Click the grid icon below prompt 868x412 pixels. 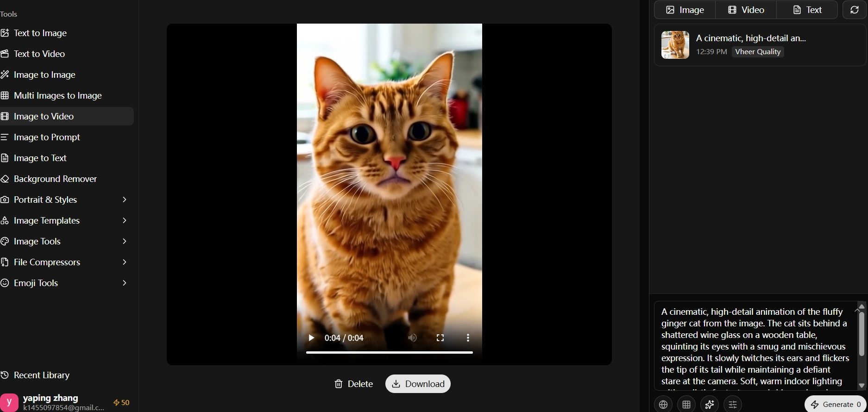pos(686,404)
